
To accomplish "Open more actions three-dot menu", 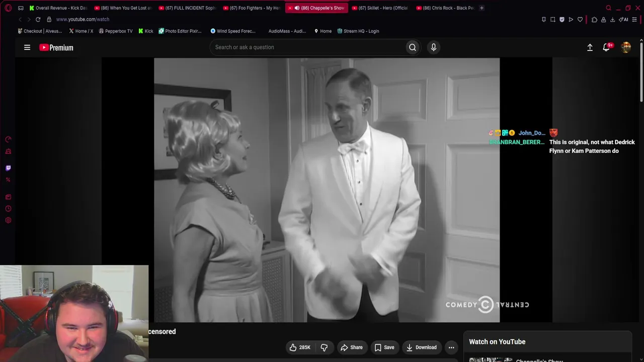I will tap(451, 347).
